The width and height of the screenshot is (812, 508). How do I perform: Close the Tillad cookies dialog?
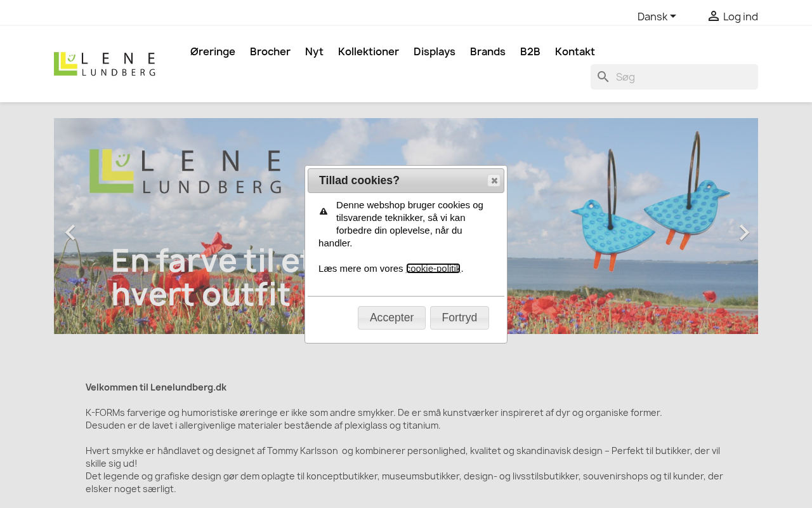pyautogui.click(x=494, y=180)
